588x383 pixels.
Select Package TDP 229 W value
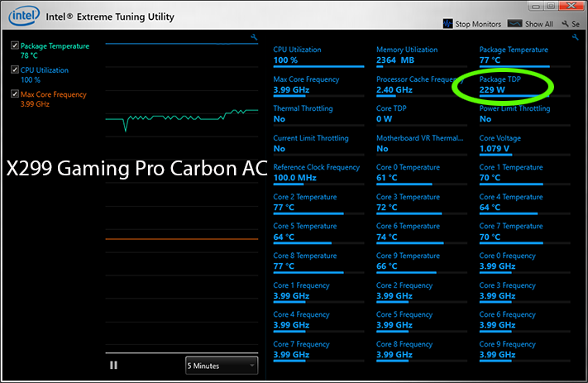click(492, 89)
